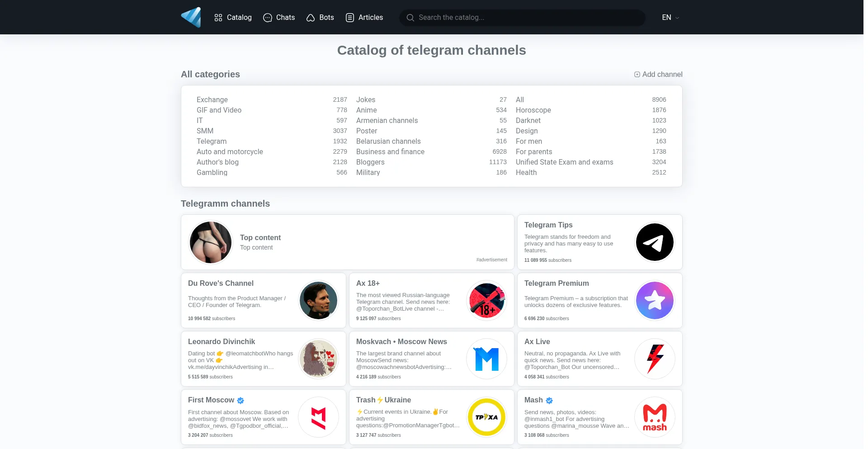The height and width of the screenshot is (449, 868).
Task: Click the plus icon beside Add channel
Action: point(637,75)
